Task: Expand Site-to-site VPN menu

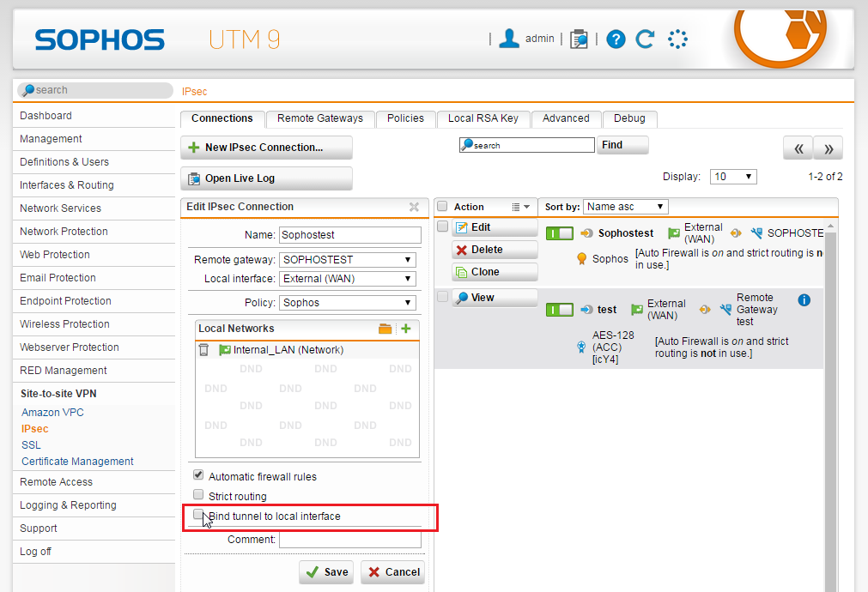Action: (x=58, y=394)
